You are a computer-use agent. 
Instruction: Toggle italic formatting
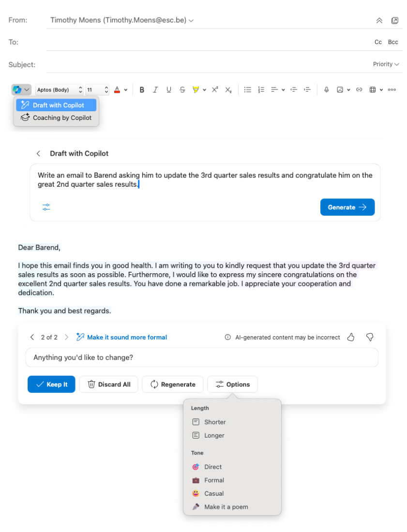tap(155, 89)
